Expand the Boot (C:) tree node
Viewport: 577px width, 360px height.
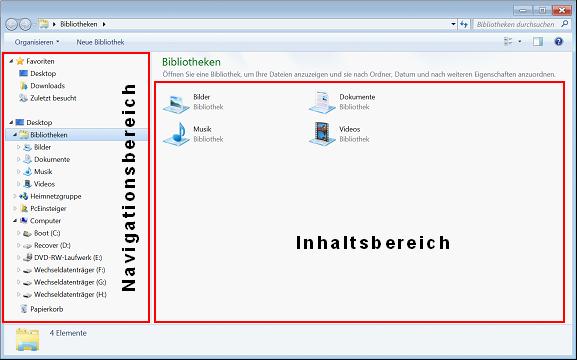point(18,233)
